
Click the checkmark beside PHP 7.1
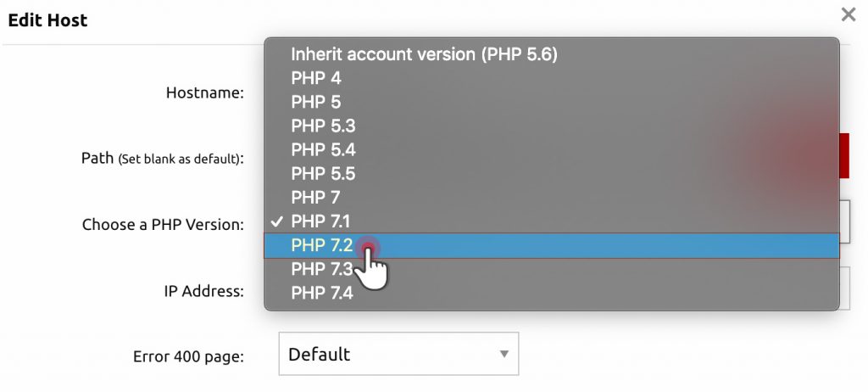tap(277, 221)
